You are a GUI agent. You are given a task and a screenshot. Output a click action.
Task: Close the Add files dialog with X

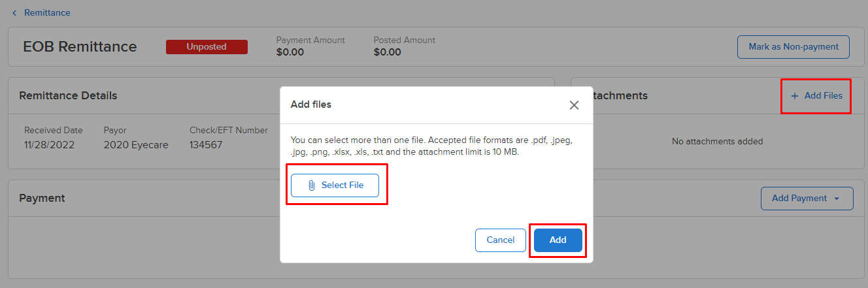574,105
